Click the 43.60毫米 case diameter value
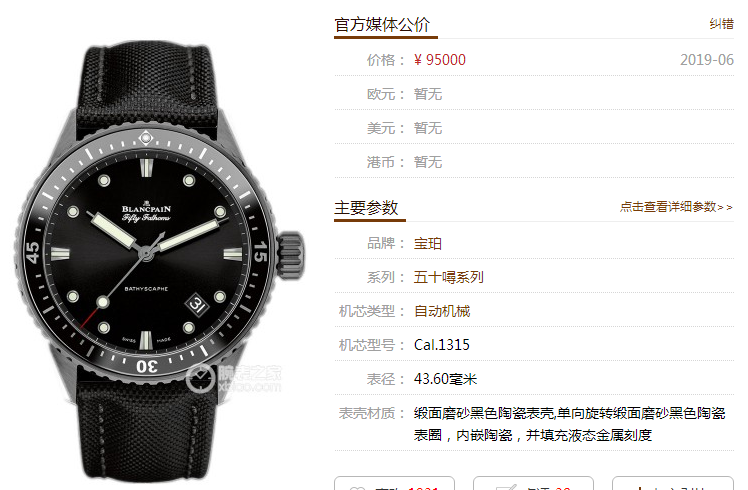This screenshot has height=490, width=748. (446, 379)
